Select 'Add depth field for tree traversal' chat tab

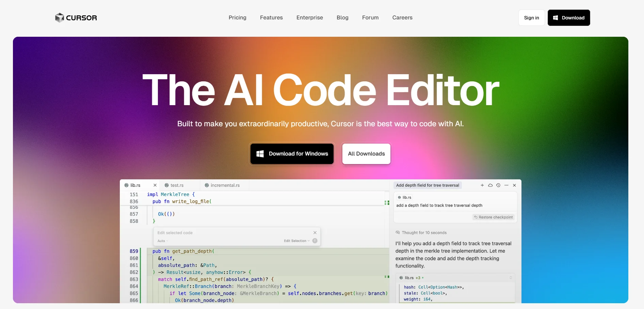coord(428,185)
